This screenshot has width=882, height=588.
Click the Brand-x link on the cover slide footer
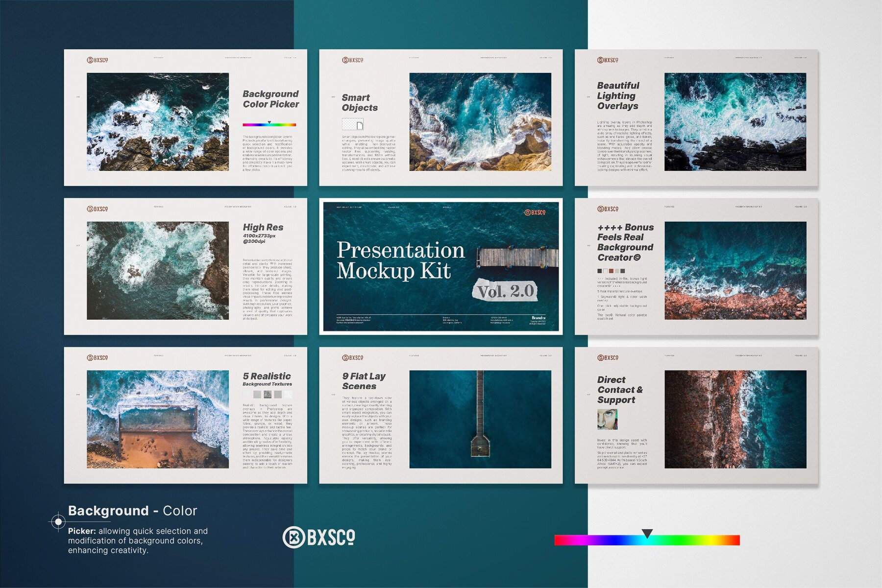[539, 317]
